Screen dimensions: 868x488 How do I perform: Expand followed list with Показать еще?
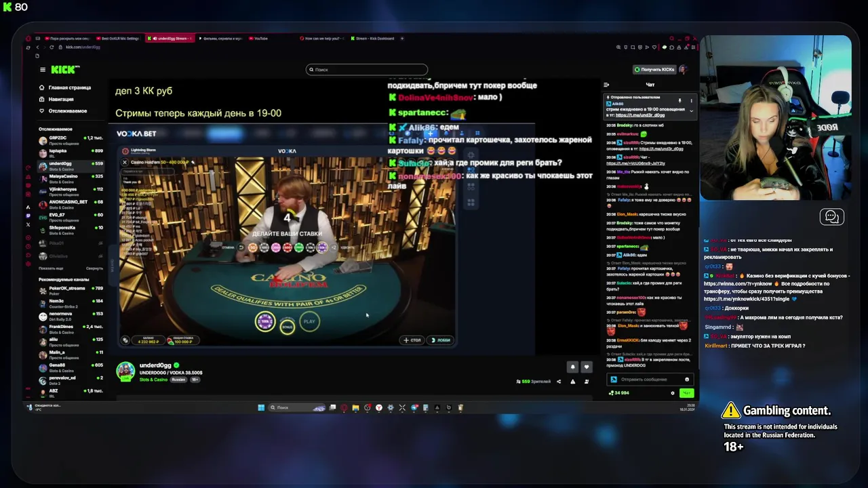[x=51, y=268]
